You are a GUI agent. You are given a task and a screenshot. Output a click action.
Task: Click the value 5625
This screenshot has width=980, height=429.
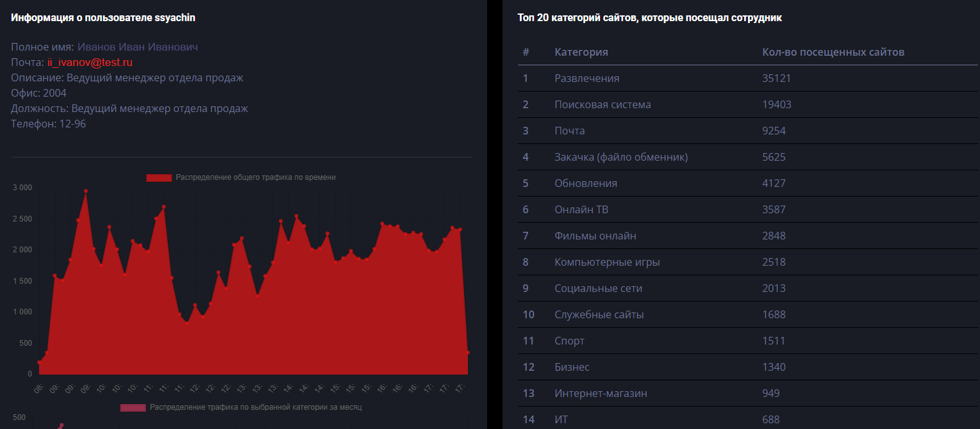coord(774,157)
